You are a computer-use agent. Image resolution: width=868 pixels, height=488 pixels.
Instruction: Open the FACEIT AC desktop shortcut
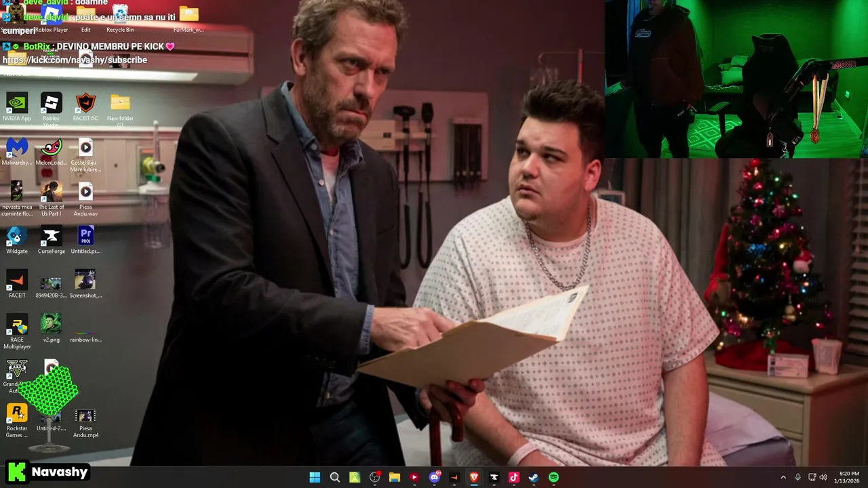tap(85, 107)
